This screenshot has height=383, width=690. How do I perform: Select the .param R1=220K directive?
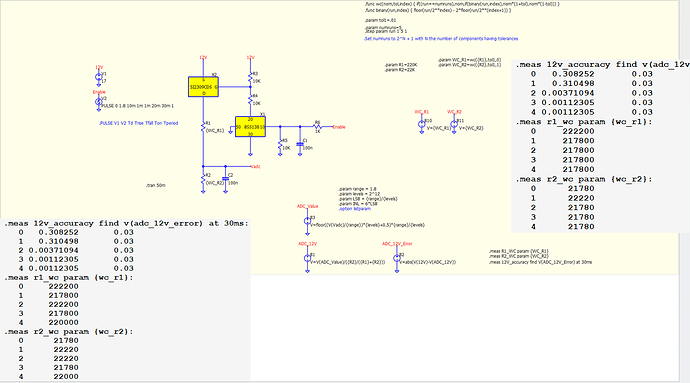401,65
